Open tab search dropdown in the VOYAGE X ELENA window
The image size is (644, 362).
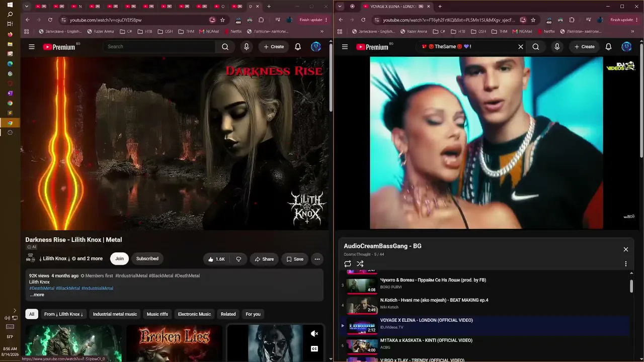pos(340,7)
